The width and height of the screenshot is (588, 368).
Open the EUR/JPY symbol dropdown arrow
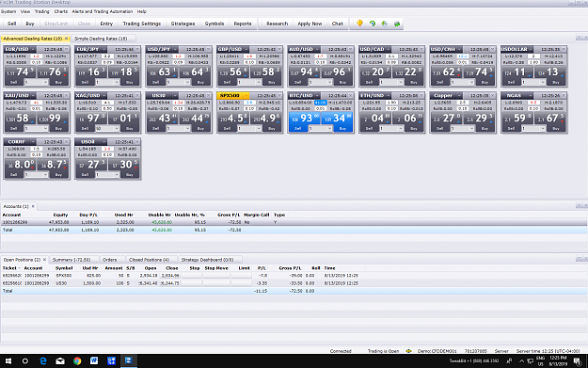(x=103, y=50)
